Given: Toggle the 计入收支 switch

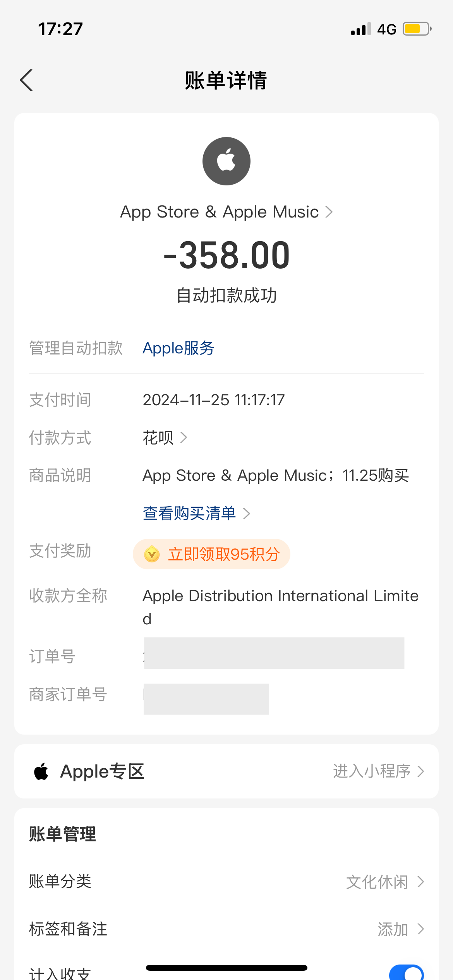Looking at the screenshot, I should (x=406, y=972).
